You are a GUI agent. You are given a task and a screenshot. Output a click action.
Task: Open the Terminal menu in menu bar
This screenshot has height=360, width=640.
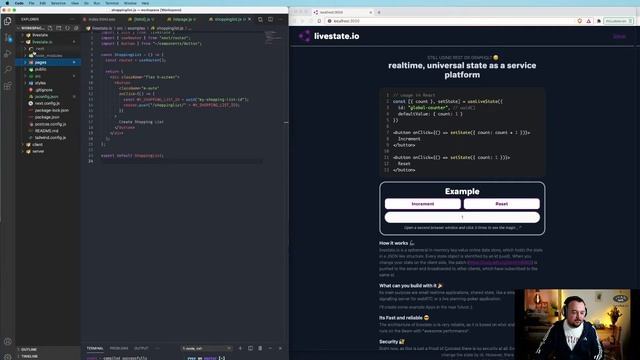pos(112,3)
